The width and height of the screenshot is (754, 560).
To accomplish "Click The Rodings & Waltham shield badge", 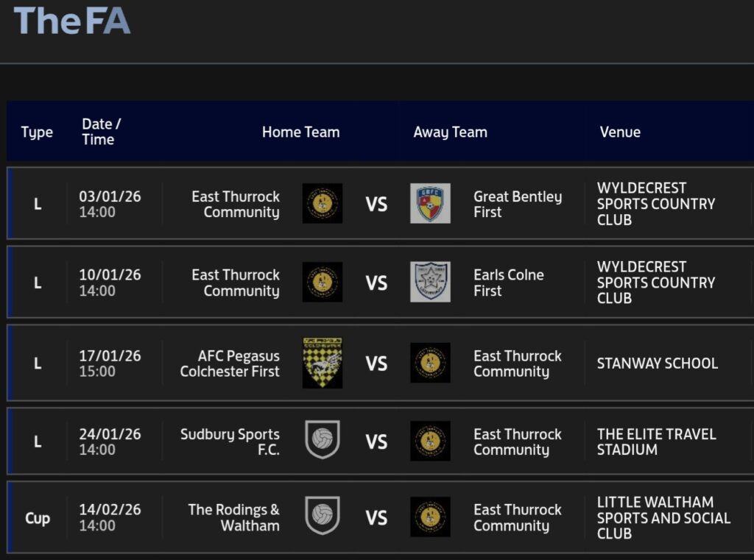I will tap(323, 517).
